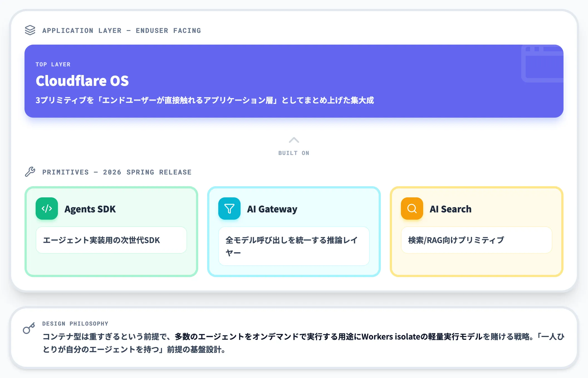Click the Cloudflare OS Japanese subtitle line
Image resolution: width=588 pixels, height=378 pixels.
[x=205, y=100]
